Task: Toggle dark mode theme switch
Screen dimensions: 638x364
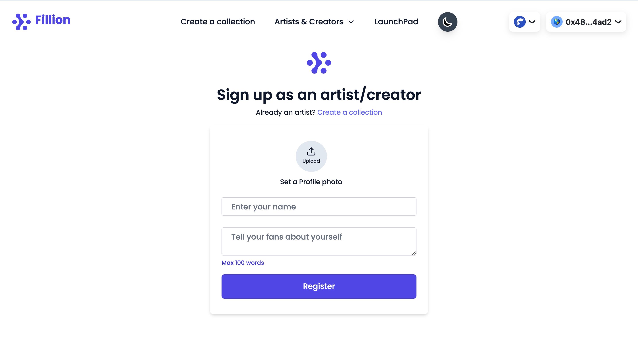Action: pos(448,22)
